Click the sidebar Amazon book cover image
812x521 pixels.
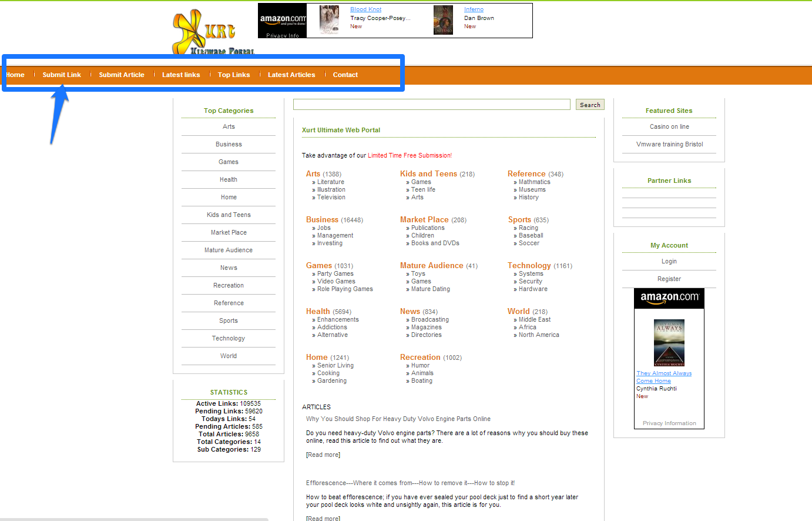[669, 343]
